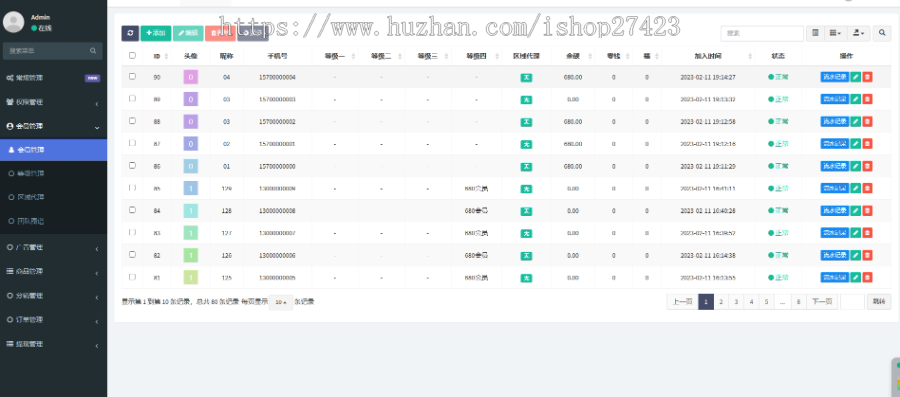
Task: Click the sidebar search magnifier icon
Action: point(93,51)
